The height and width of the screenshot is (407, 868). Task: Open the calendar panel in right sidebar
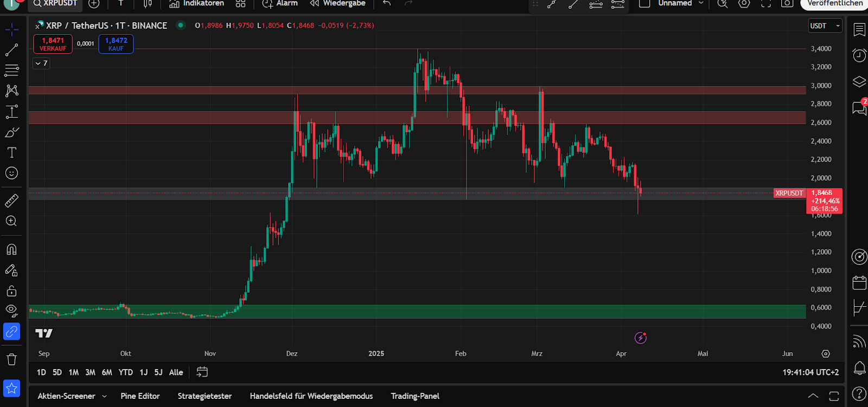point(859,282)
